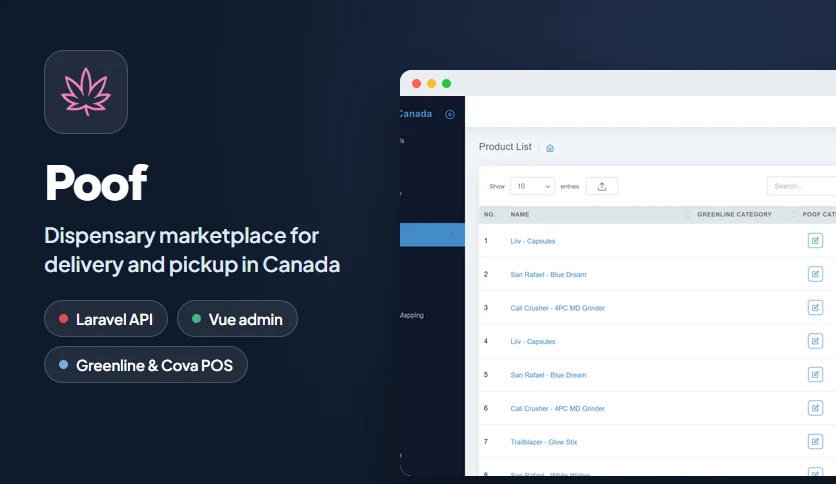Edit row 7 Trailblazer - Glow Stix
Screen dimensions: 836x484
[x=815, y=441]
